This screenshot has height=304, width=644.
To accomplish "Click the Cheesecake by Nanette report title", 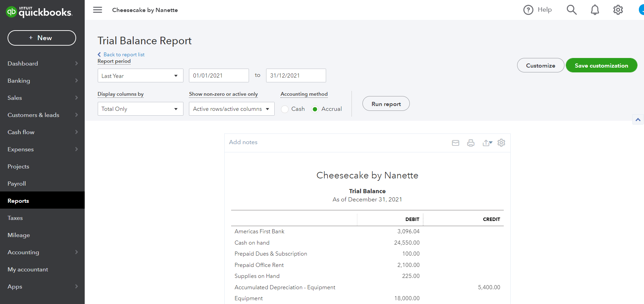I will (367, 175).
